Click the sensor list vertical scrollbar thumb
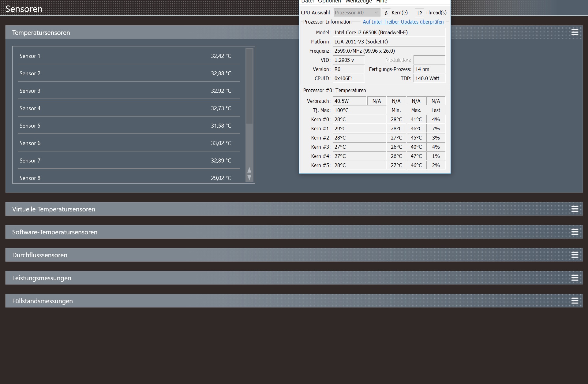 pos(249,86)
